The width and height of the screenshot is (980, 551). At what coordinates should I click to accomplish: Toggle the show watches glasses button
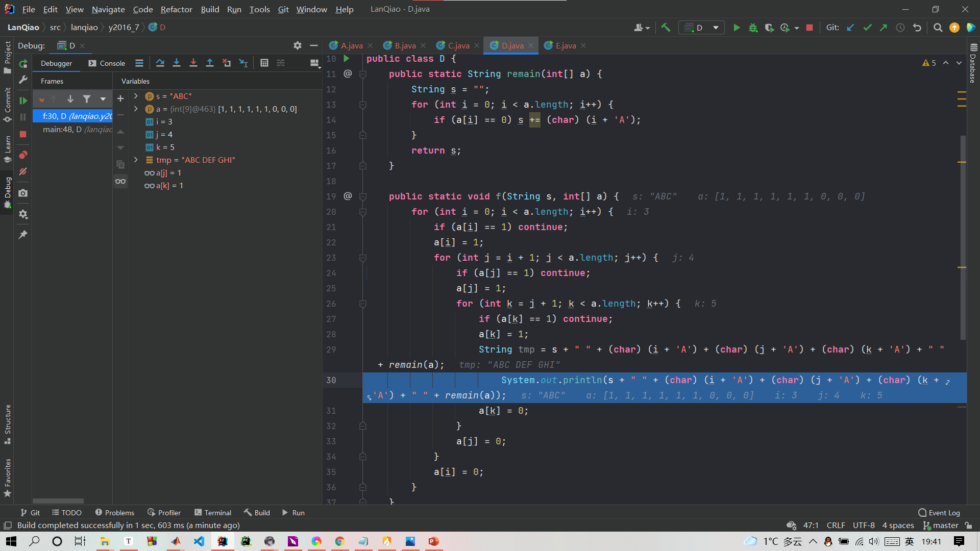[x=120, y=181]
